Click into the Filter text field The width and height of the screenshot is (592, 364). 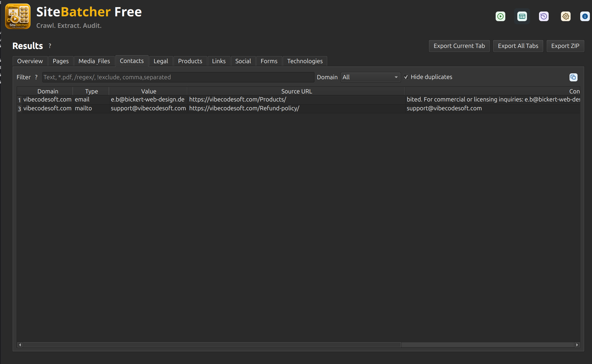(178, 77)
